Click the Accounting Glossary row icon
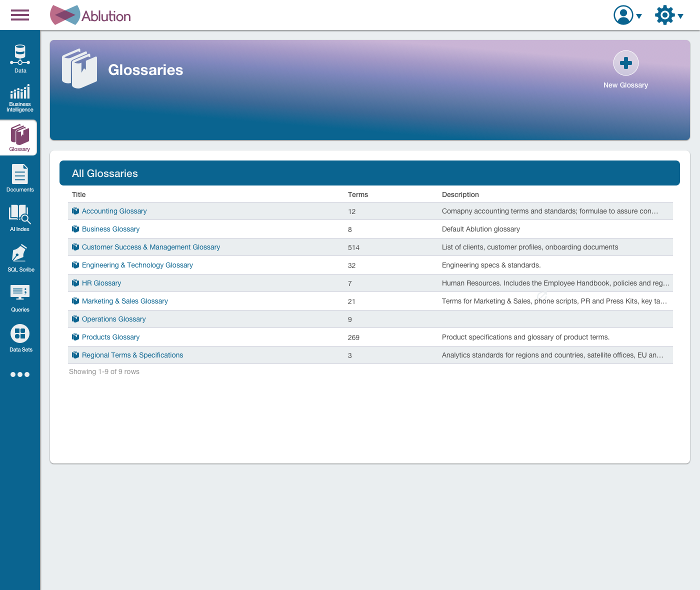Viewport: 700px width, 590px height. coord(75,211)
